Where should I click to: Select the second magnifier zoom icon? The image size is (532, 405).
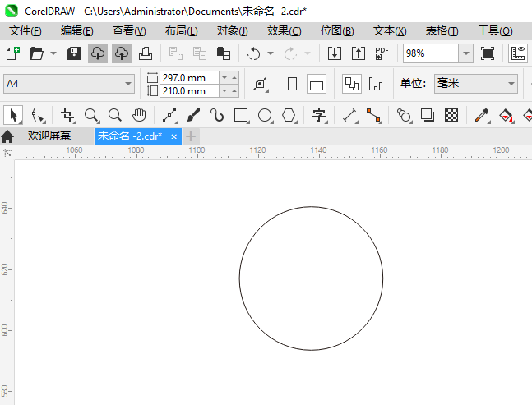pyautogui.click(x=115, y=115)
